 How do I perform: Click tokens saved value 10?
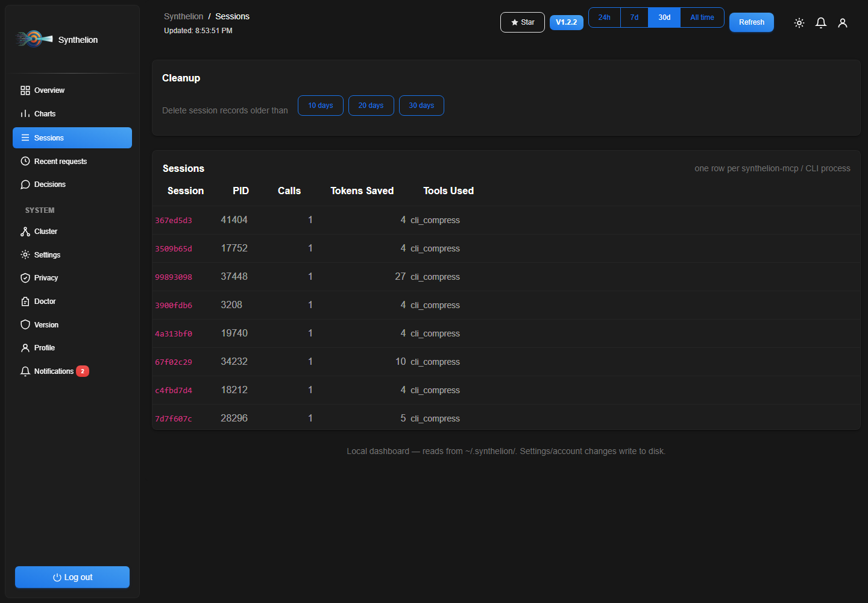pyautogui.click(x=400, y=362)
